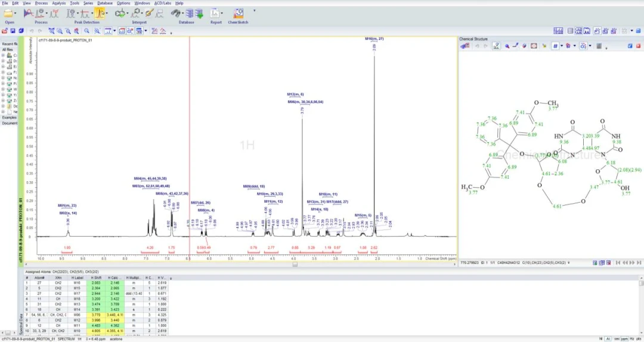Expand the last drive node in file tree
This screenshot has width=644, height=342.
tap(3, 100)
